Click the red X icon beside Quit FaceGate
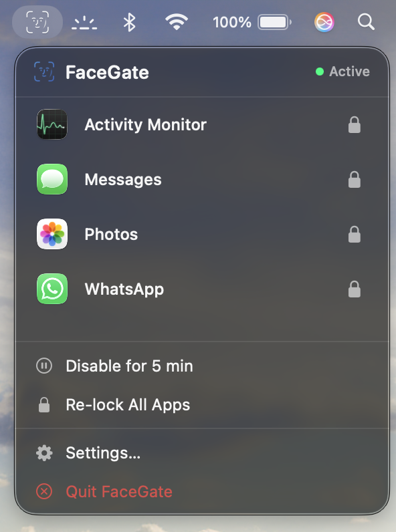Screen dimensions: 396x532 [x=44, y=492]
